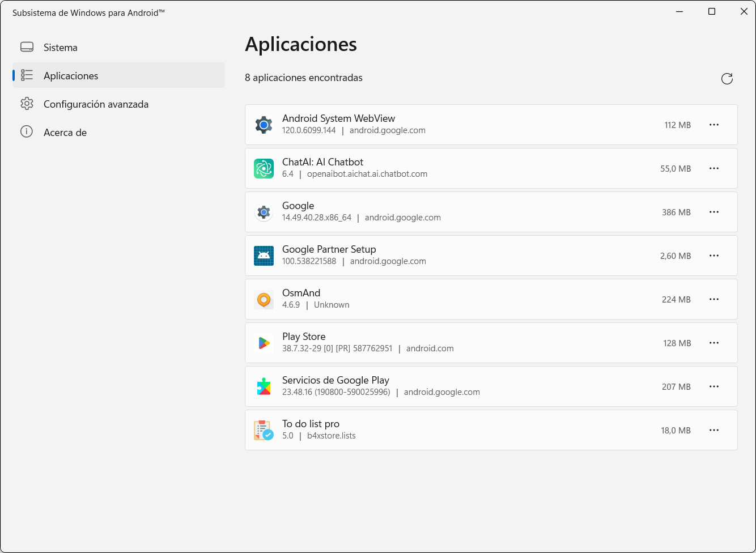This screenshot has height=553, width=756.
Task: Click the refresh applications list icon
Action: point(727,79)
